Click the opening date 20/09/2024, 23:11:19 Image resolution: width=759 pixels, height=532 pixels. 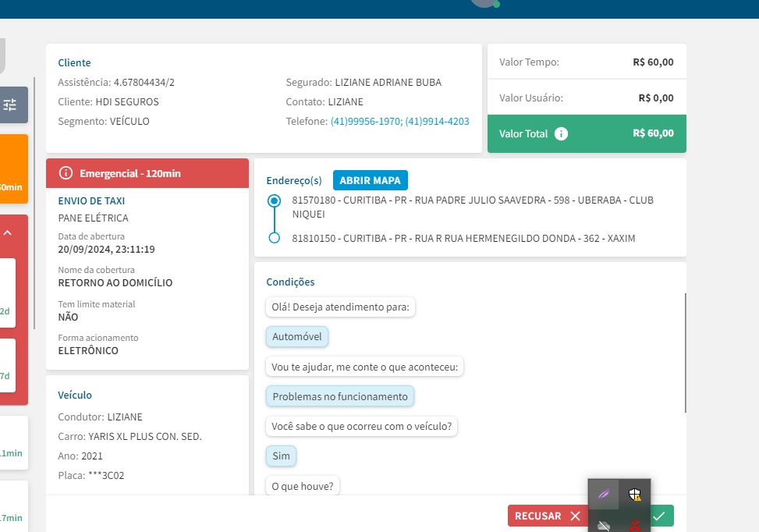pyautogui.click(x=107, y=250)
